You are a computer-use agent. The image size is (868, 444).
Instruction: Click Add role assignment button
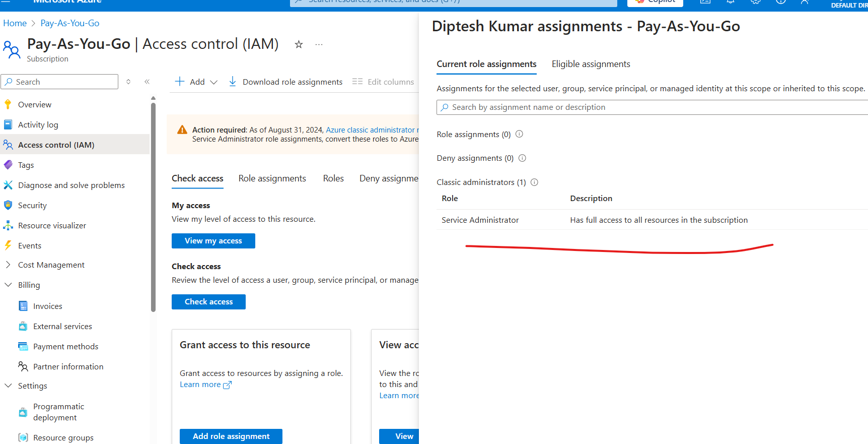click(231, 436)
